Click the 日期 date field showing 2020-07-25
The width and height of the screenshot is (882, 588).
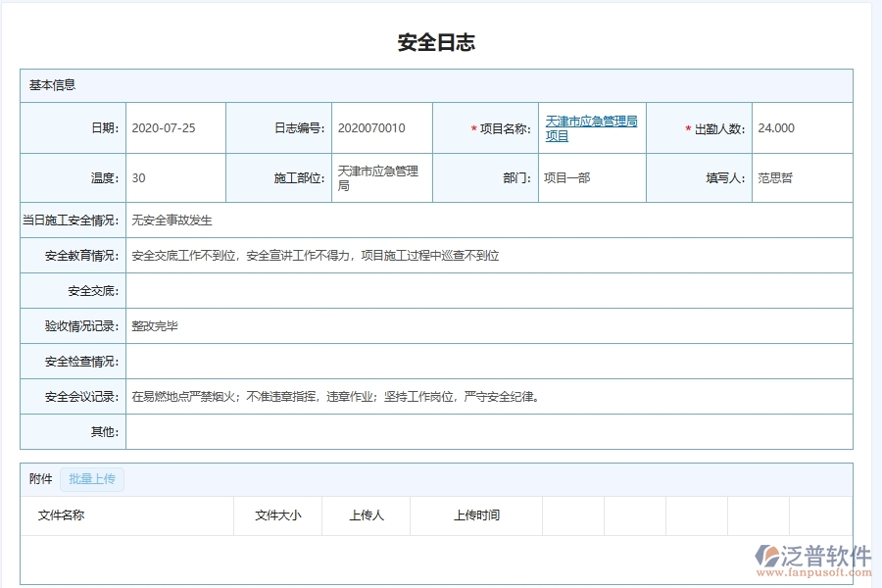point(174,128)
